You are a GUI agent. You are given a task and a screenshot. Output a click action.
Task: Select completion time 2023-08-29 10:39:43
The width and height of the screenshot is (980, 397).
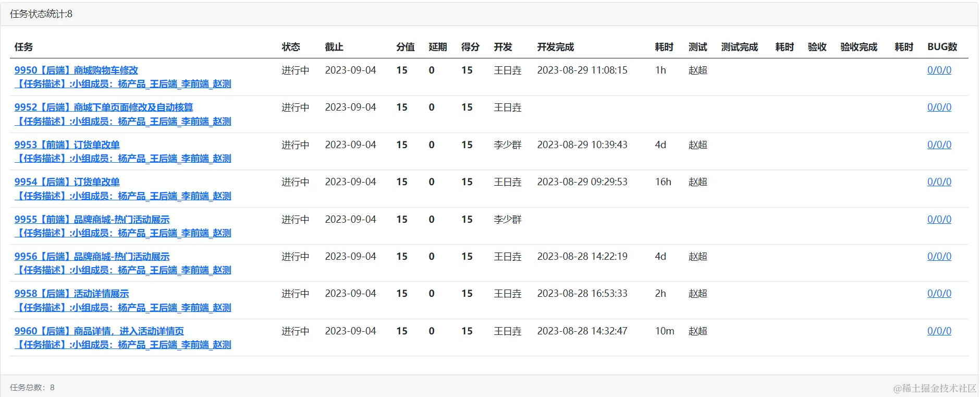coord(582,145)
